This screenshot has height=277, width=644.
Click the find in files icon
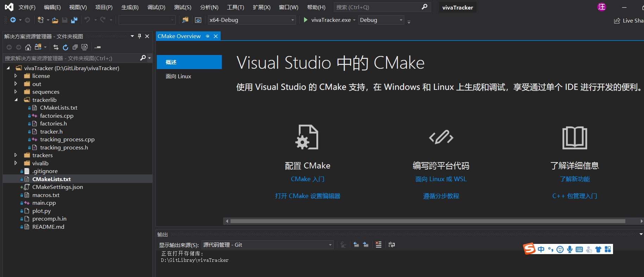pyautogui.click(x=185, y=20)
